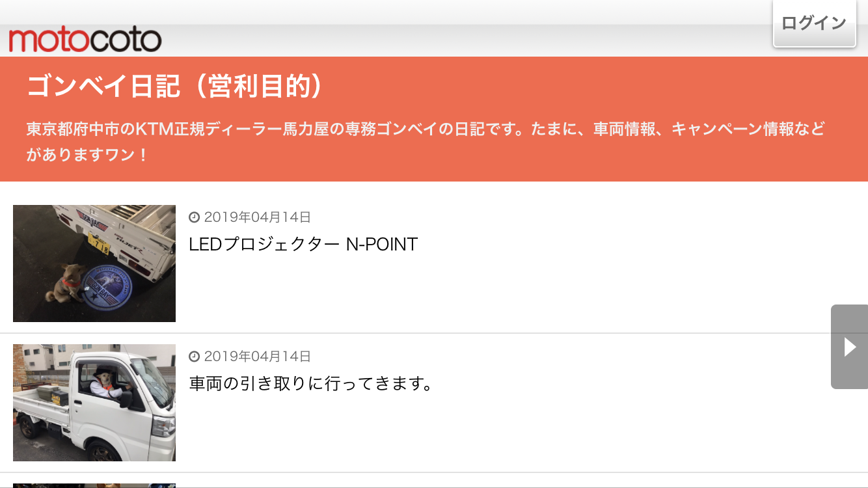Open the 車両の引き取りに行ってきます post
Screen dimensions: 868x488
311,384
